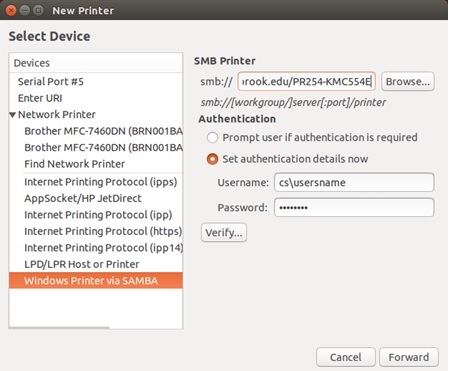This screenshot has height=371, width=449.
Task: Select Windows Printer via SAMBA
Action: coord(96,280)
